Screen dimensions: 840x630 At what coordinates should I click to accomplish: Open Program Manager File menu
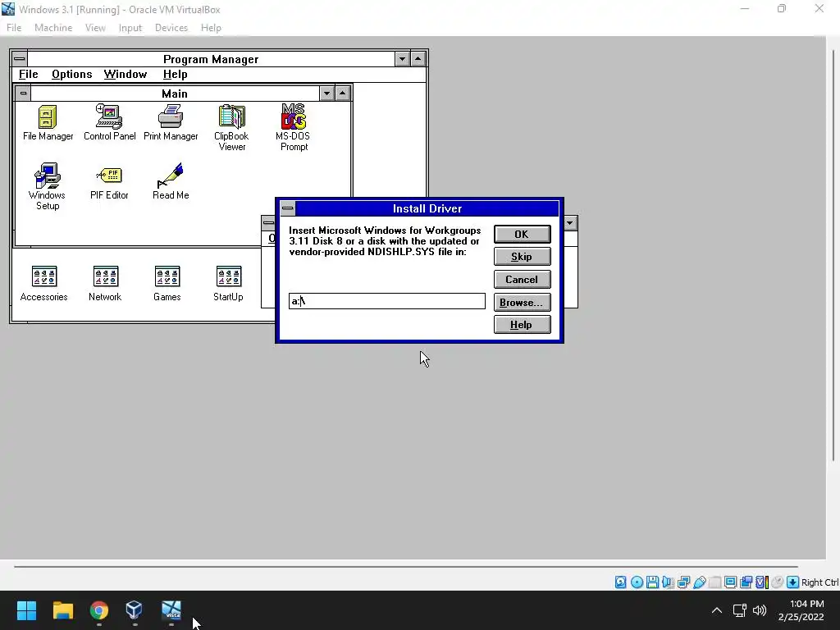(x=29, y=74)
